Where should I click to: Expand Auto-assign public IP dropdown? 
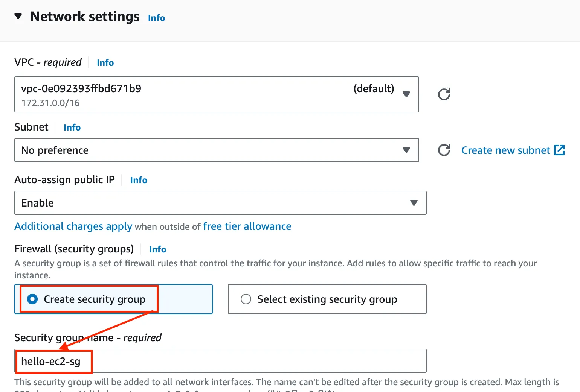[x=220, y=203]
